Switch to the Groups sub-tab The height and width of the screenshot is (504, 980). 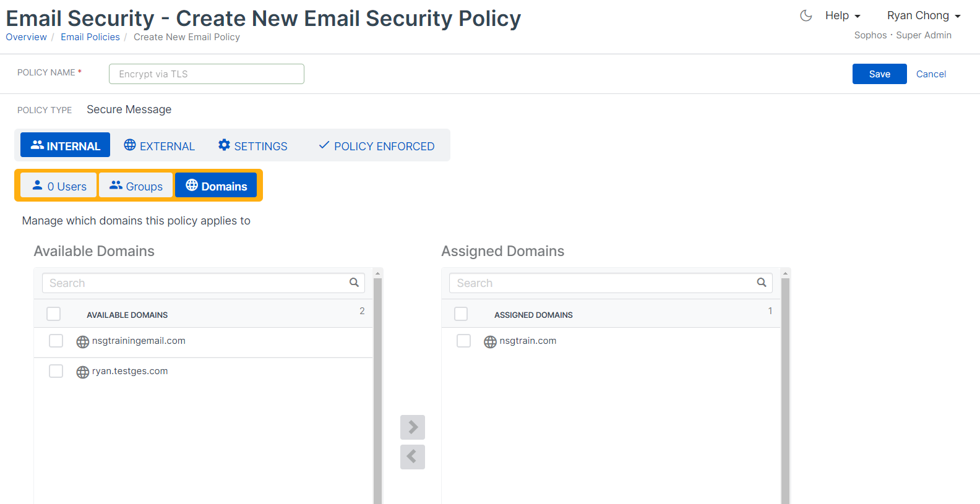click(136, 186)
